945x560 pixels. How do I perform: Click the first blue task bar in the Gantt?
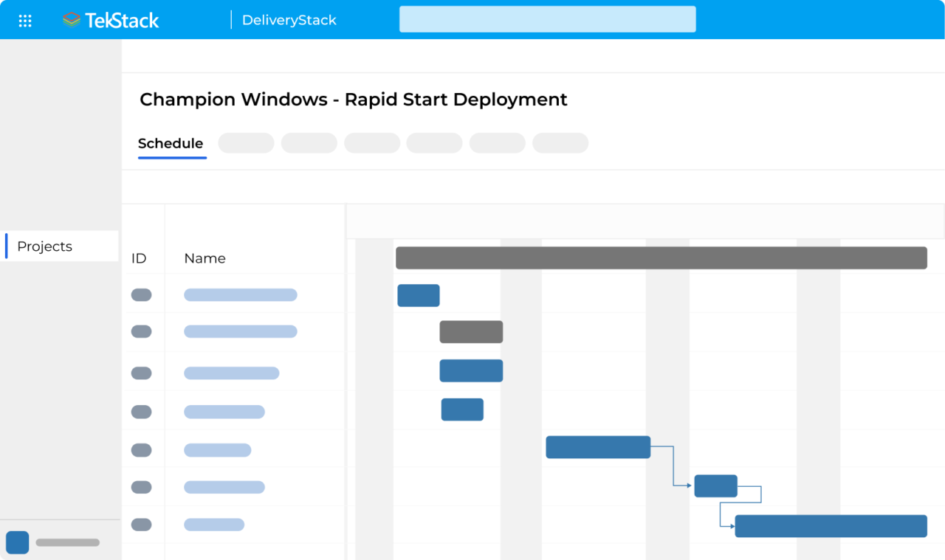coord(419,295)
